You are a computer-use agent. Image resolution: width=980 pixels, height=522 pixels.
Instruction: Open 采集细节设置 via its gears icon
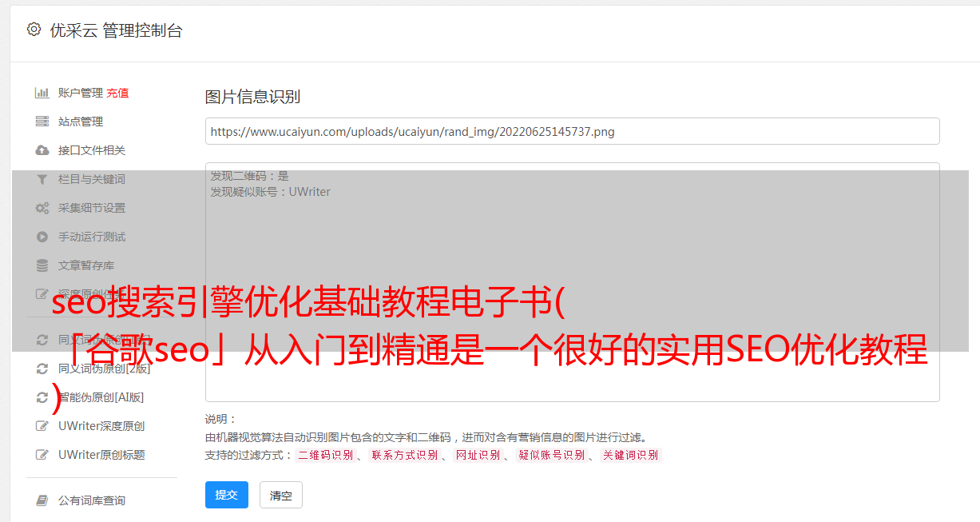point(42,208)
